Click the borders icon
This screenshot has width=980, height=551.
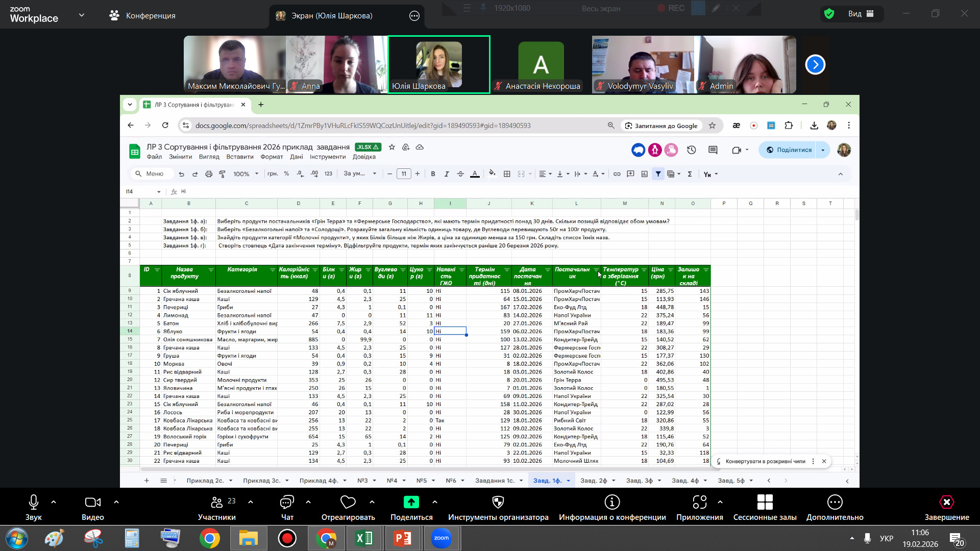tap(507, 174)
